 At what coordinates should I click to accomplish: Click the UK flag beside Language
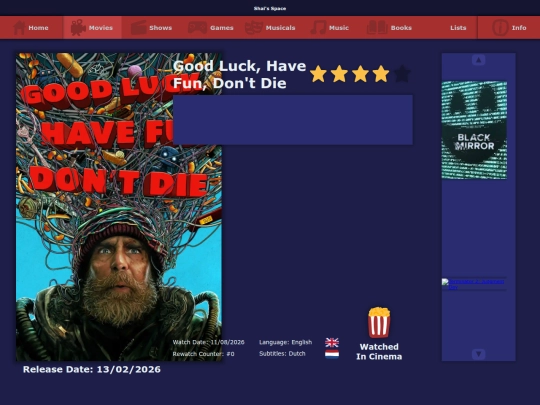tap(332, 342)
